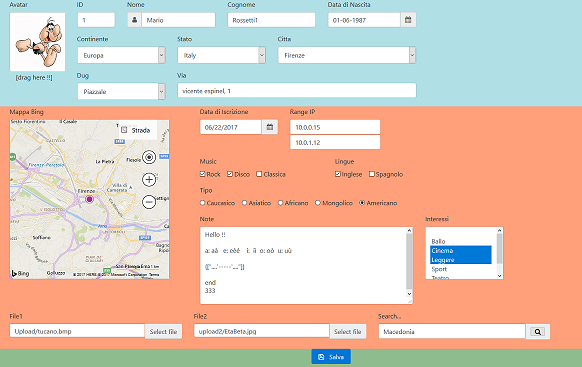Enable the Spagnolo language checkbox
The width and height of the screenshot is (582, 367).
pyautogui.click(x=372, y=174)
